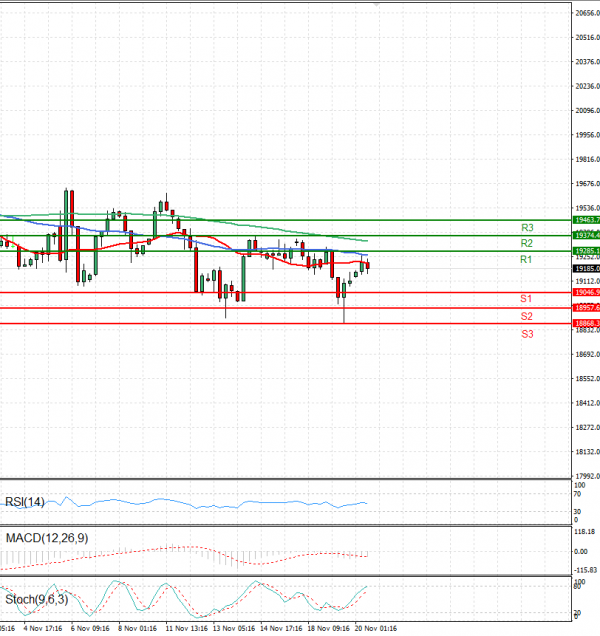600x636 pixels.
Task: Click the 18132.0 price axis value
Action: point(587,452)
